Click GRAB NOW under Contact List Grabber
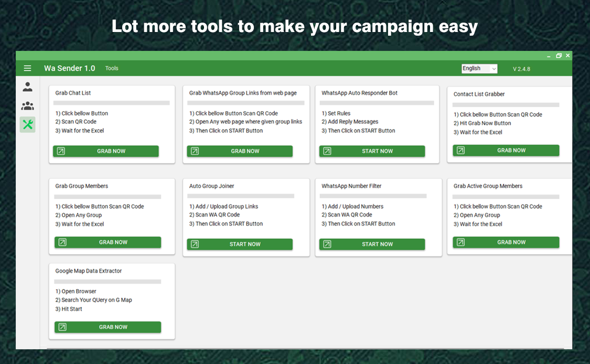The height and width of the screenshot is (364, 590). [506, 150]
